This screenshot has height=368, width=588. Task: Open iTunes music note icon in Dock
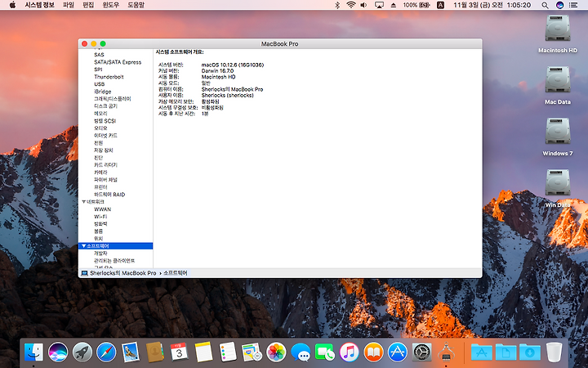point(350,352)
